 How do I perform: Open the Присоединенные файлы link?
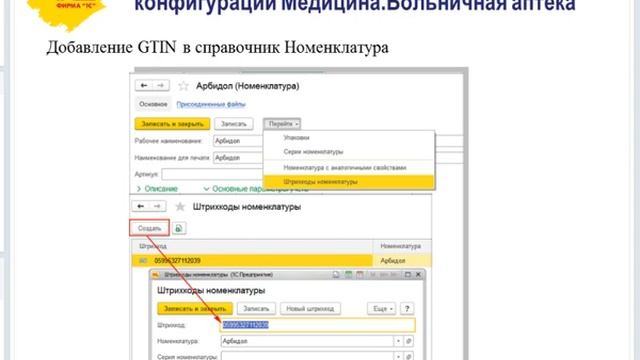(x=211, y=104)
